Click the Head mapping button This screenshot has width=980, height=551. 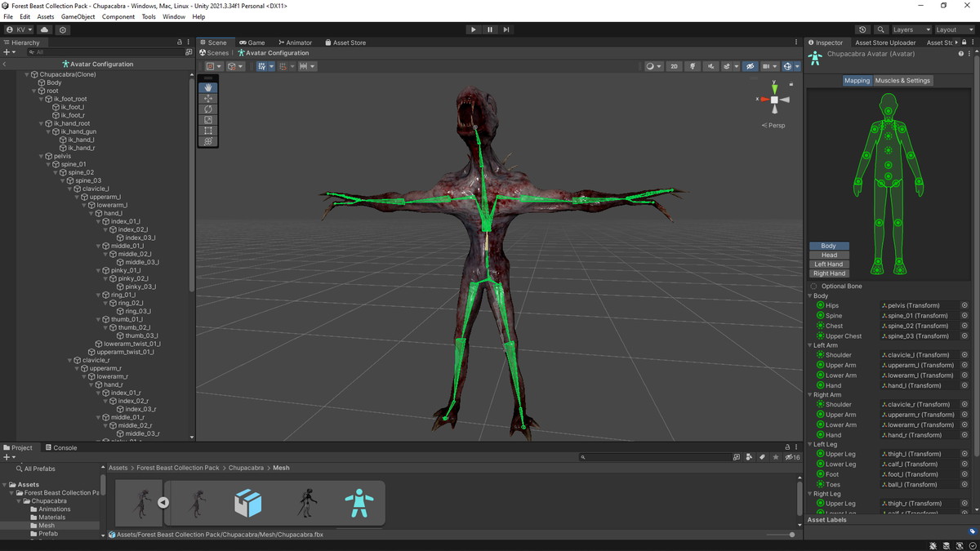point(829,255)
